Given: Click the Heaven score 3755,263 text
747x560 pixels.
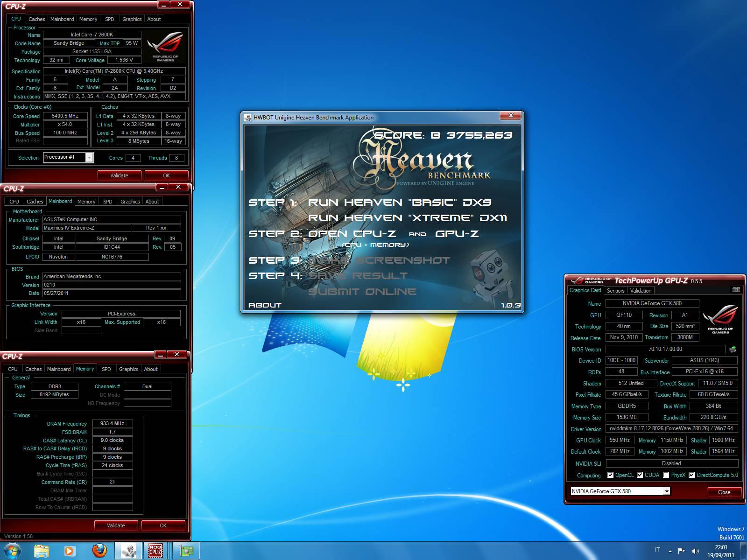Looking at the screenshot, I should click(x=443, y=135).
